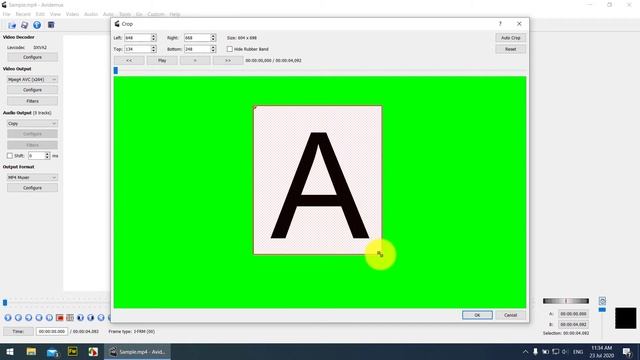Open Adobe Fireworks from the taskbar
Screen dimensions: 640x360
(x=73, y=352)
